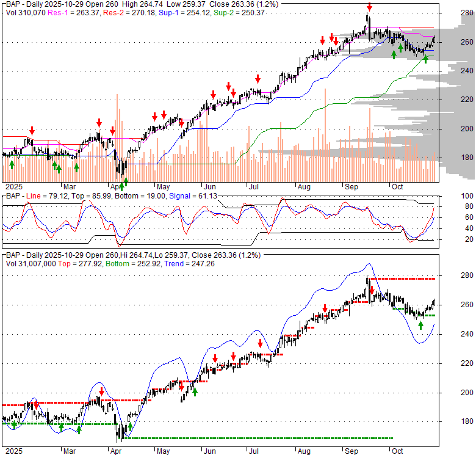Click the 280 price tick on the top chart
476x455 pixels.
(x=467, y=13)
